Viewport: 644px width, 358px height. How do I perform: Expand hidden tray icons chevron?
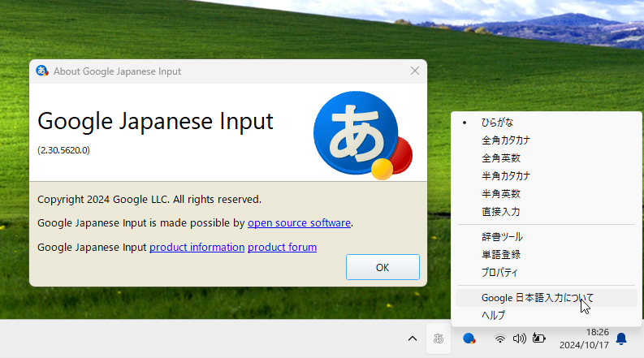click(413, 339)
